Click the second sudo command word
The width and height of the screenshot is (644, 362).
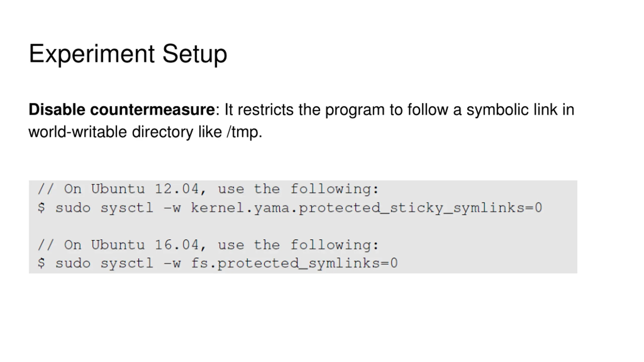click(x=73, y=263)
